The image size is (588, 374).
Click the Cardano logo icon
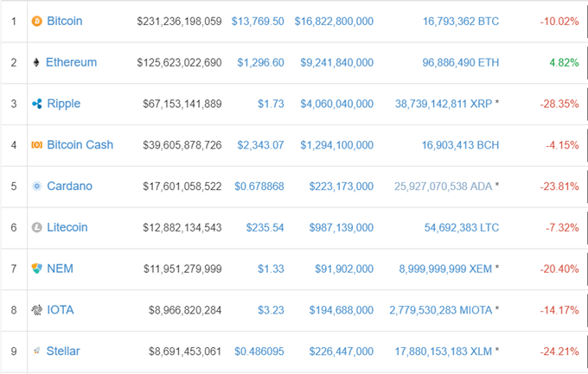tap(36, 187)
